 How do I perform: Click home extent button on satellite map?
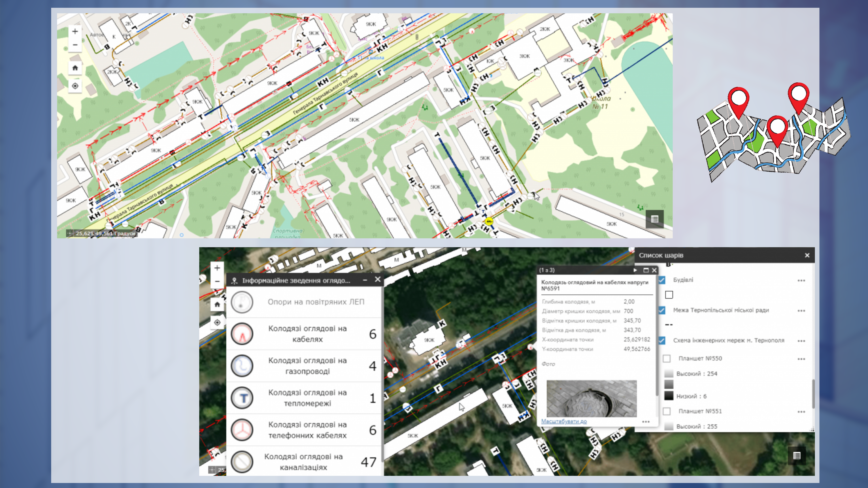[x=217, y=304]
